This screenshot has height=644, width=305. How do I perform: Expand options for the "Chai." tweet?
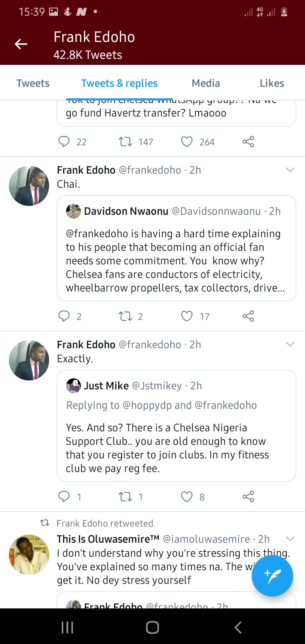pyautogui.click(x=290, y=170)
